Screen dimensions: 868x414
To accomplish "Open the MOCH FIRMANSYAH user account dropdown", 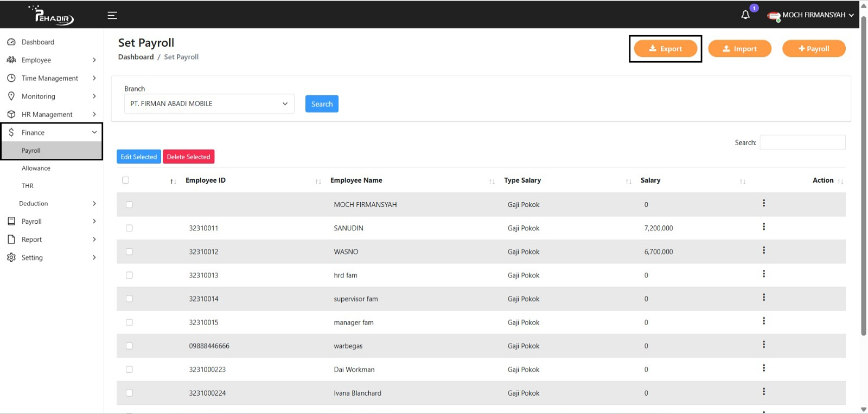I will point(811,15).
